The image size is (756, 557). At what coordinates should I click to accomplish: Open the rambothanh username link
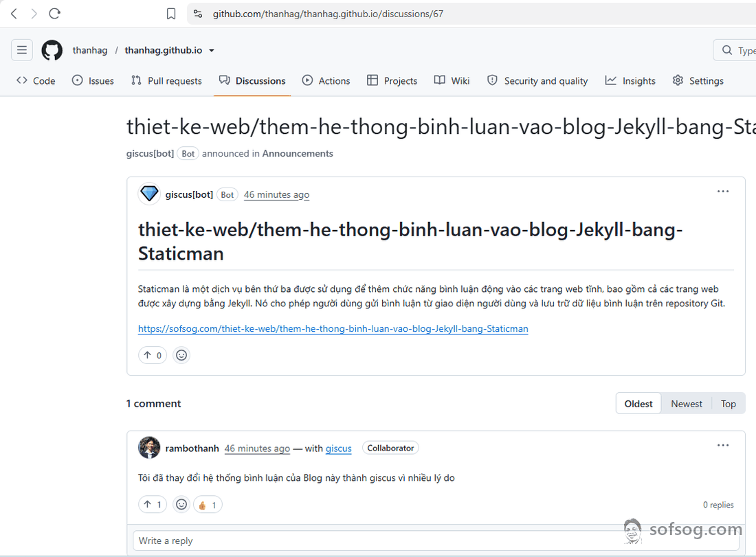(192, 448)
